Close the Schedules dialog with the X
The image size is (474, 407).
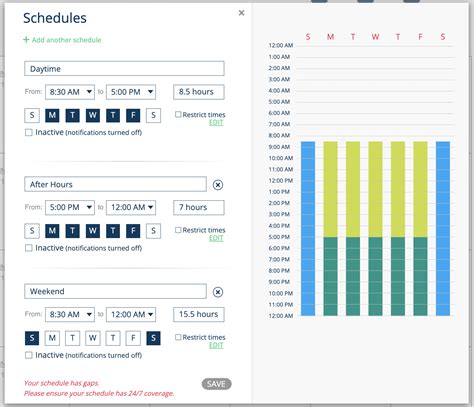[241, 13]
